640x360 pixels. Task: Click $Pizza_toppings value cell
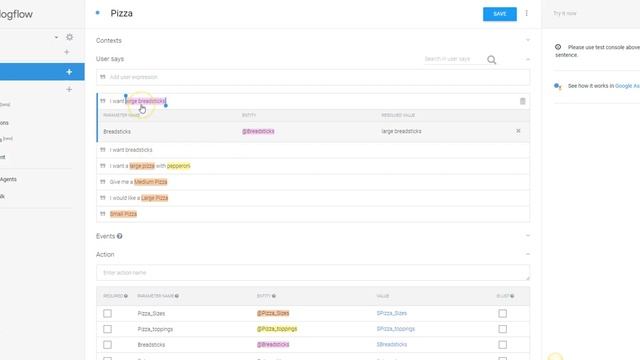396,329
